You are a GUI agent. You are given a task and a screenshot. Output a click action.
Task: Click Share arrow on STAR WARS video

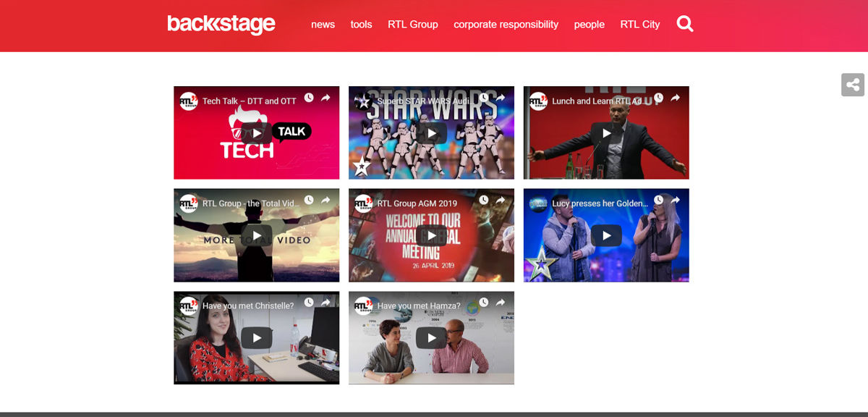501,98
